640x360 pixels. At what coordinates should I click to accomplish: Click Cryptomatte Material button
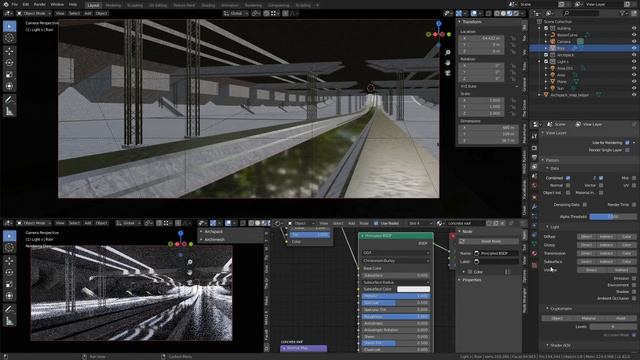pos(588,318)
